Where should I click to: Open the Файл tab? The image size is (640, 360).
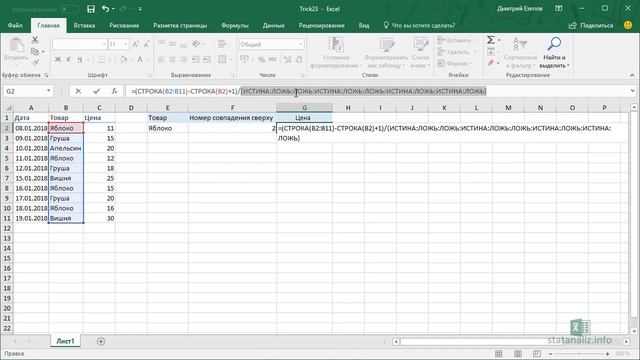(15, 25)
